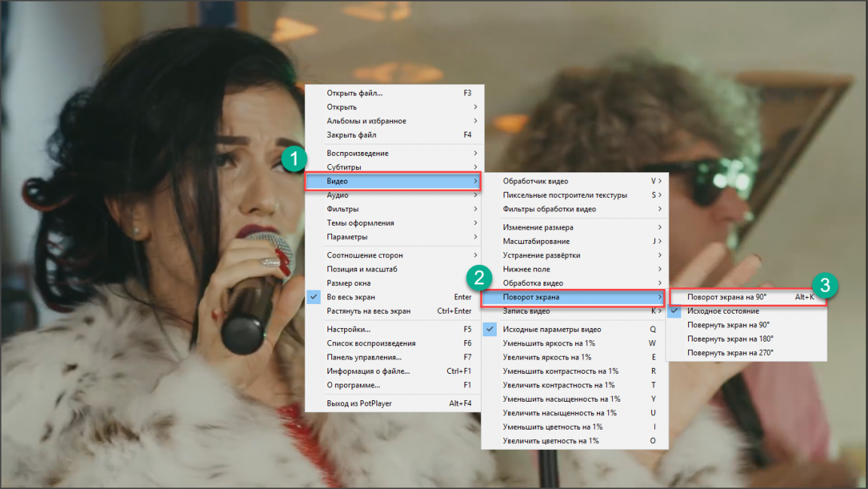This screenshot has height=489, width=868.
Task: Click 'Панель управления...' entry
Action: click(394, 357)
